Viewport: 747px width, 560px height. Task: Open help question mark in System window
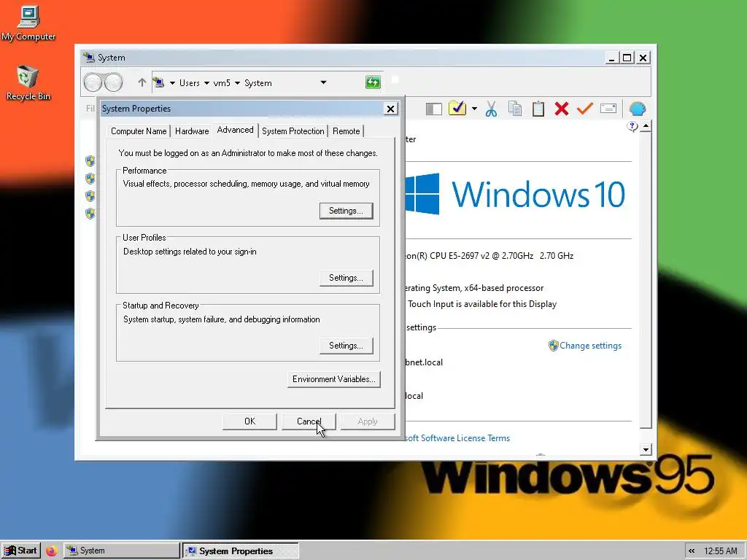click(632, 126)
